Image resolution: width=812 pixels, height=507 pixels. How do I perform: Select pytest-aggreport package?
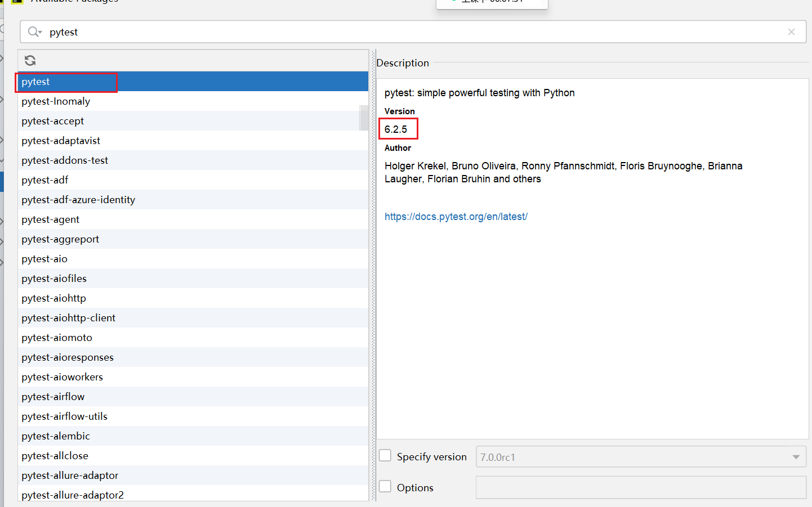pos(193,239)
